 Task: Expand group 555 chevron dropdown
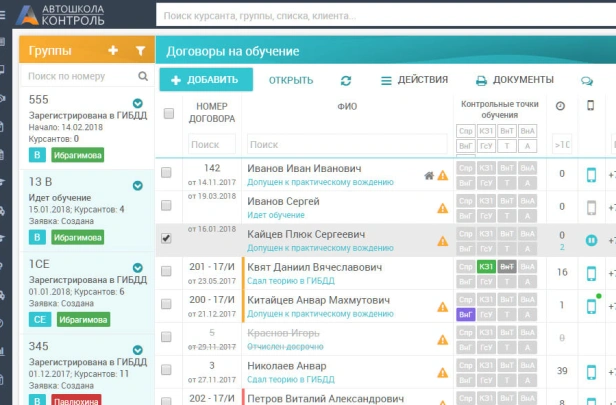138,102
